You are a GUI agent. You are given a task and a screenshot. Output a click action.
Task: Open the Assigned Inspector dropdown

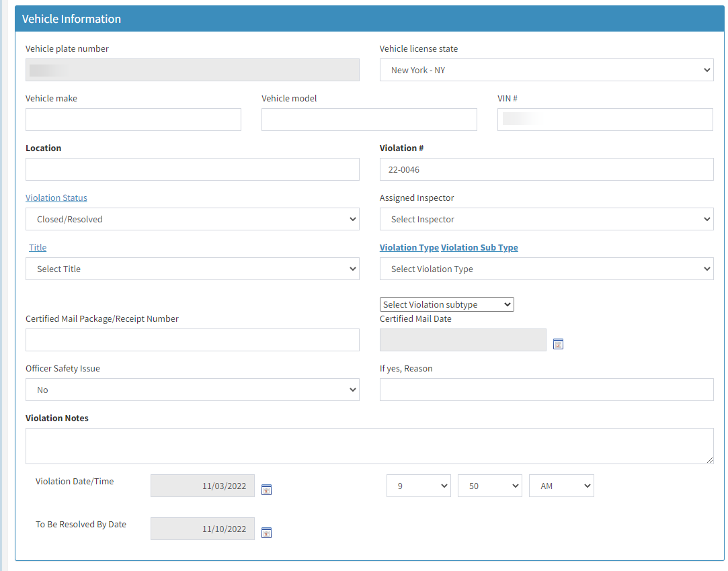click(x=547, y=219)
